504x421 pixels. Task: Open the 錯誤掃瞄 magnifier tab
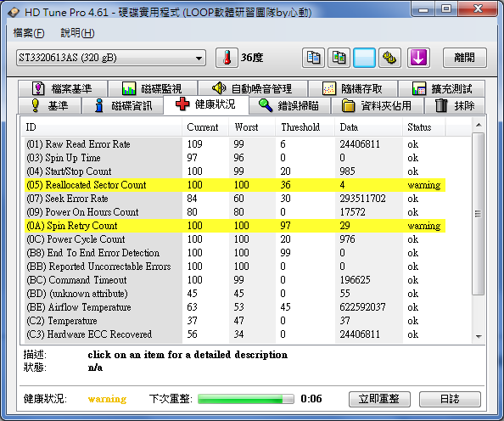point(289,105)
